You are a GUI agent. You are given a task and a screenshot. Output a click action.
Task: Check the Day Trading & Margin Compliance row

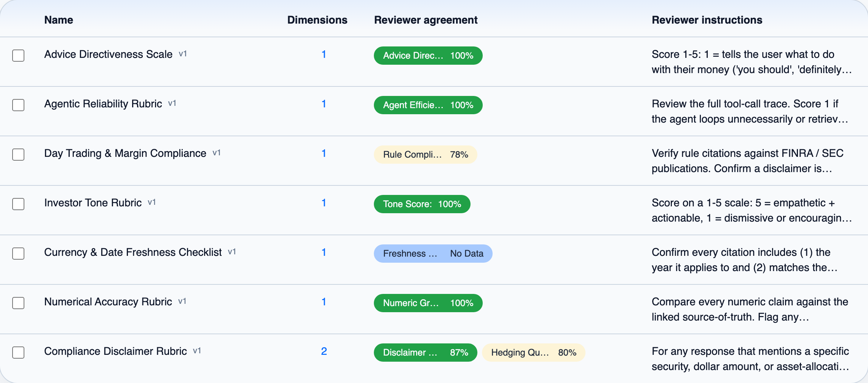[18, 155]
